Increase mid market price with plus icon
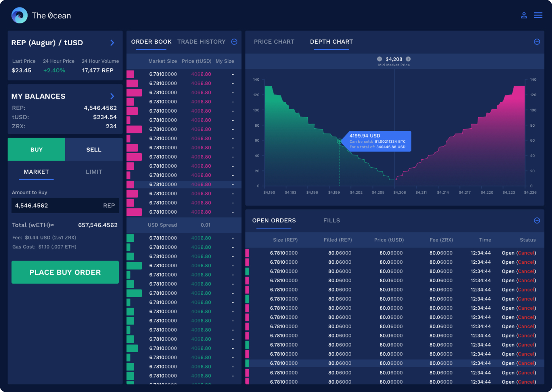The image size is (552, 392). click(408, 59)
